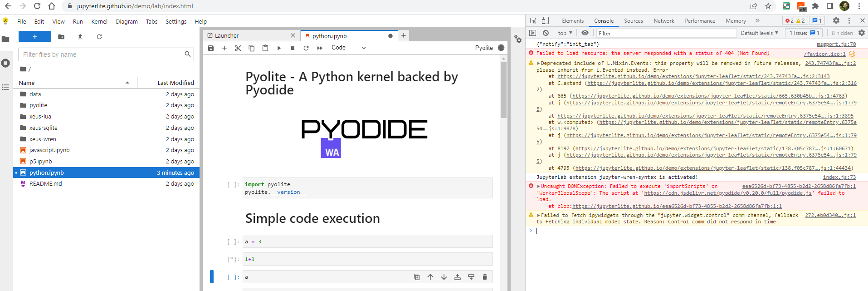This screenshot has width=868, height=291.
Task: Open the Edit menu
Action: click(x=39, y=21)
